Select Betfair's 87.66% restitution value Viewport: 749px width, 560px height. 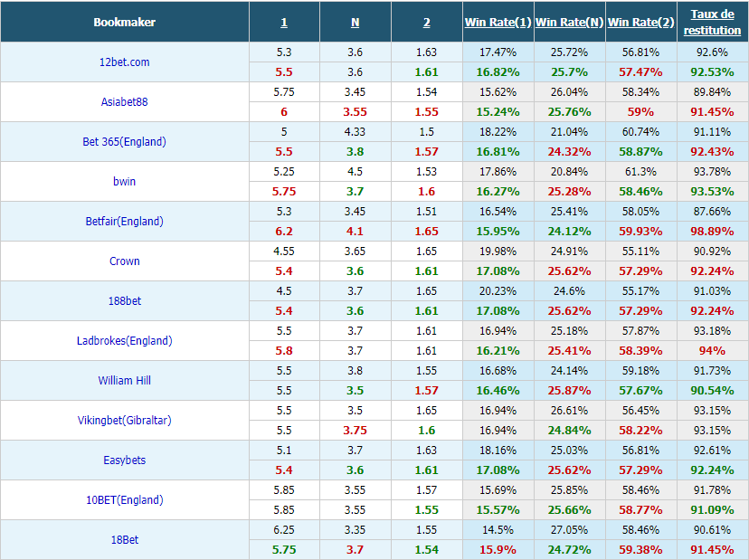click(x=712, y=211)
